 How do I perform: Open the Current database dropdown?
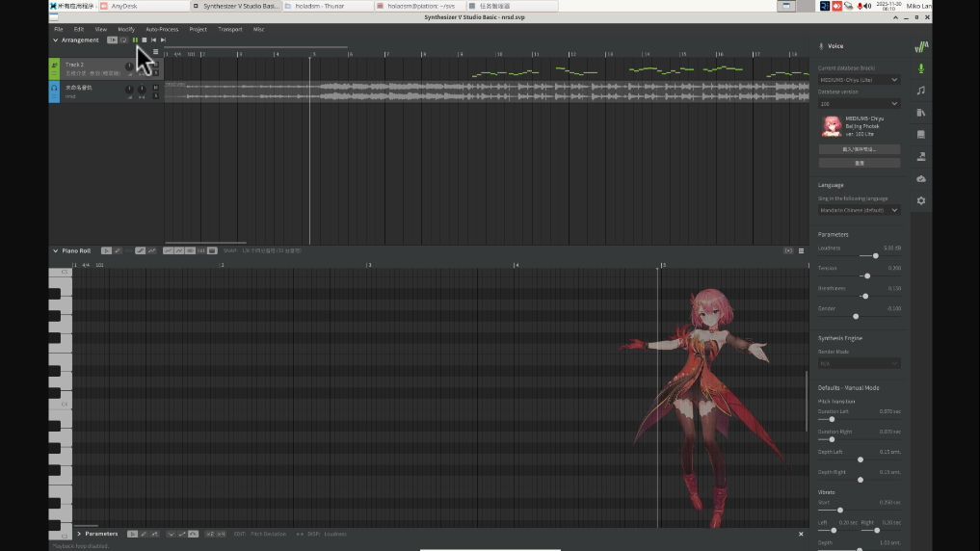(859, 80)
